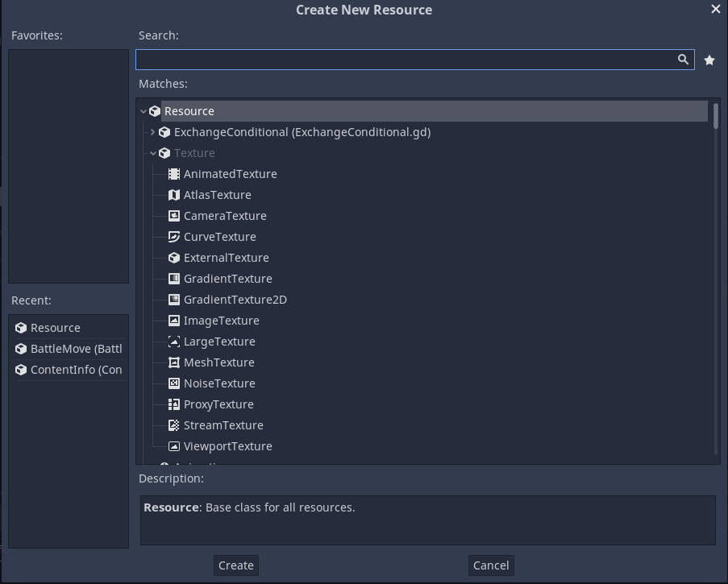The width and height of the screenshot is (728, 584).
Task: Toggle the favorite star beside search field
Action: [709, 59]
